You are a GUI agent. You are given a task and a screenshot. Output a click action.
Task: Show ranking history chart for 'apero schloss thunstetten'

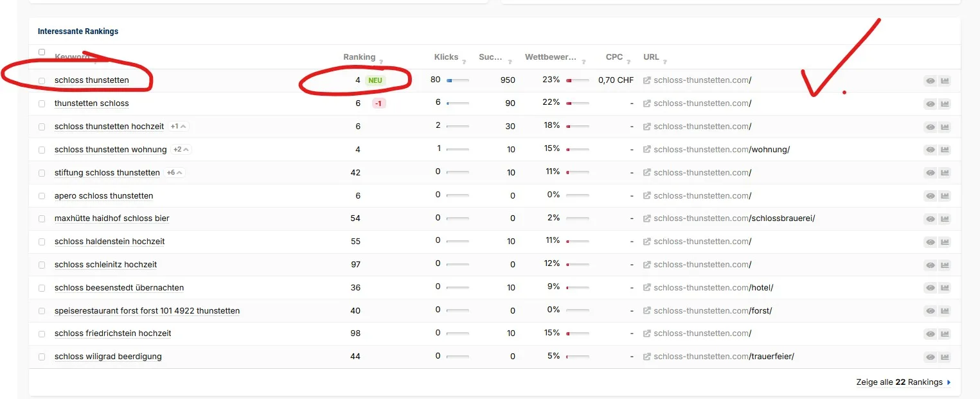point(945,196)
